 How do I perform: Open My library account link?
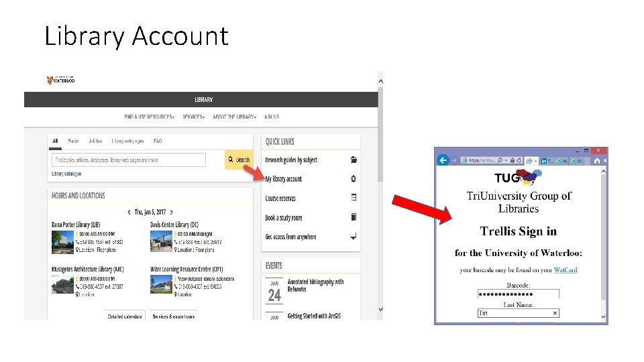pos(283,179)
